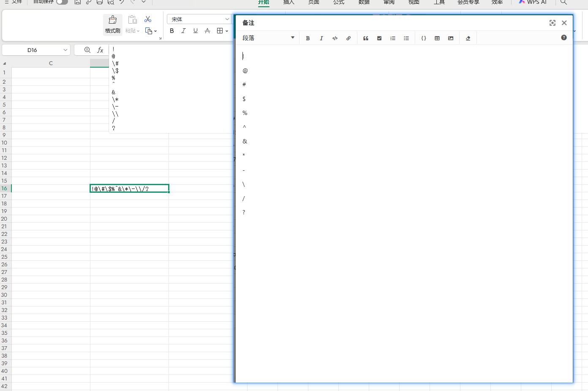Screen dimensions: 588x391
Task: Clear formatting with the eraser icon
Action: click(x=468, y=38)
